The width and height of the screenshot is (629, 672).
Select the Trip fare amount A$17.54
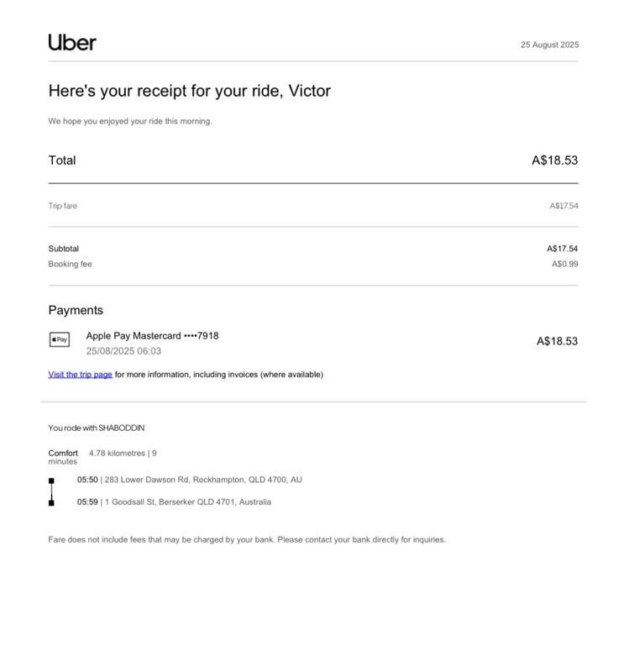click(x=563, y=206)
